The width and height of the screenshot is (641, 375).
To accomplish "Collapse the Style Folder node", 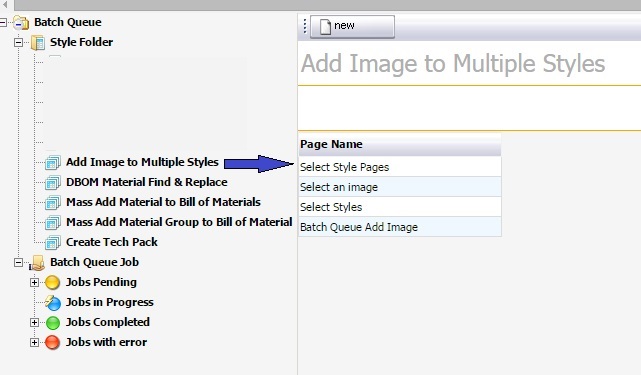I will pos(18,42).
